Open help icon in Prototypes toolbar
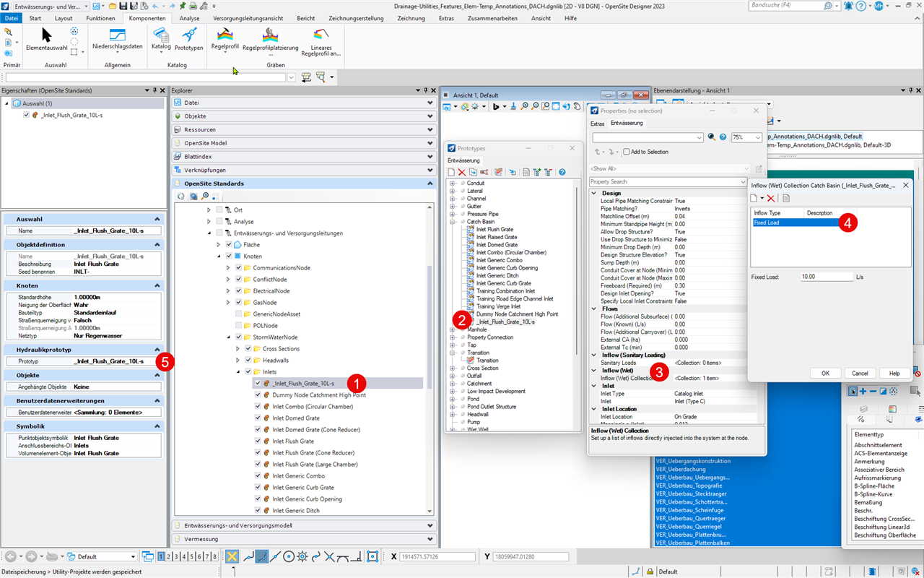Viewport: 924px width, 578px height. click(x=562, y=172)
